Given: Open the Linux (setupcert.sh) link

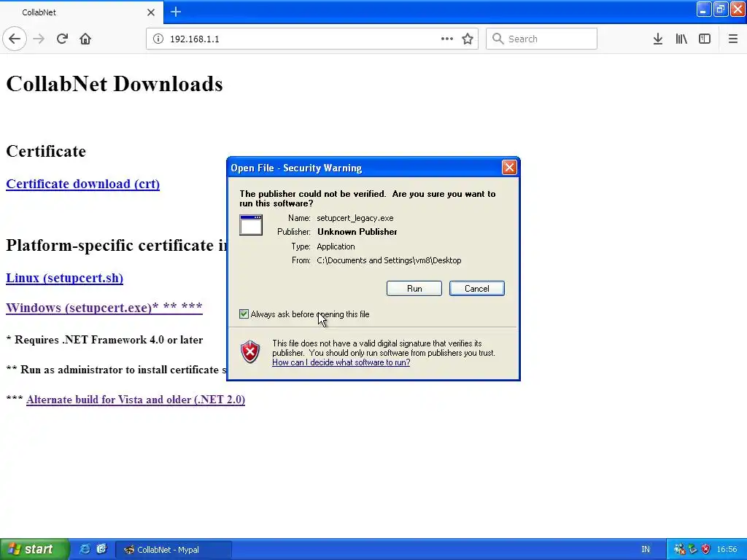Looking at the screenshot, I should [65, 278].
